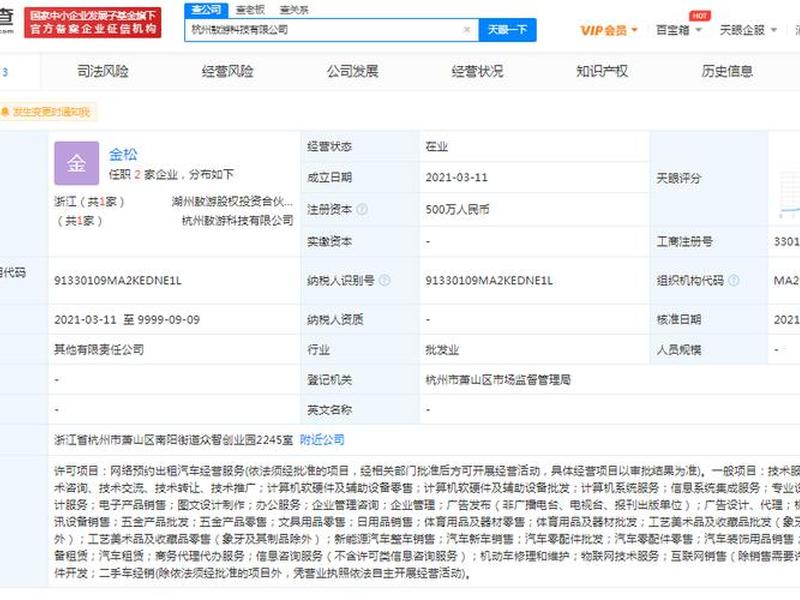Screen dimensions: 800x600
Task: Click the info icon beside 纳税人识别号
Action: 385,280
